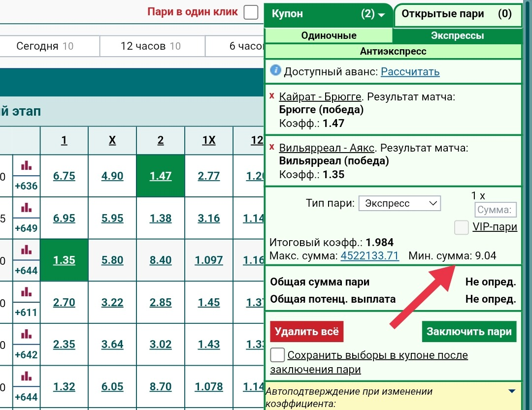Select the Одиночные tab

tap(329, 35)
